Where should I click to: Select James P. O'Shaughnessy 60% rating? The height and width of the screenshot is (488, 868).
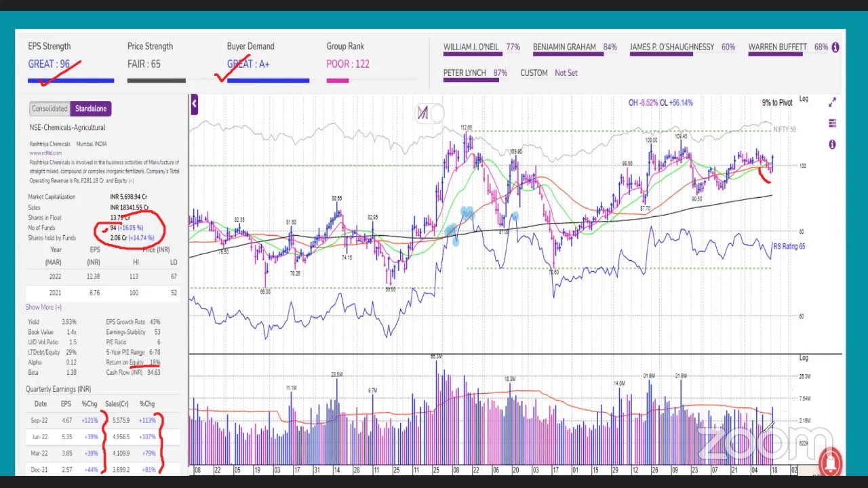[x=682, y=47]
